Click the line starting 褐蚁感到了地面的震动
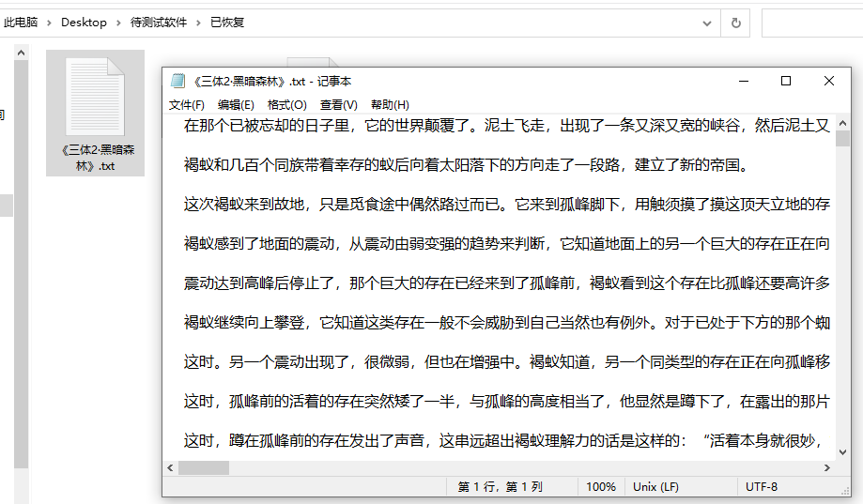The image size is (863, 504). 506,244
